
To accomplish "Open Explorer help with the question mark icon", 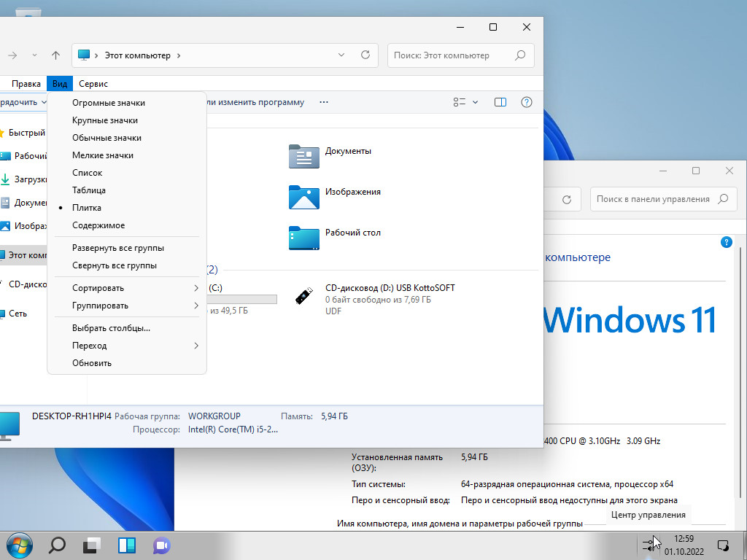I will 527,102.
